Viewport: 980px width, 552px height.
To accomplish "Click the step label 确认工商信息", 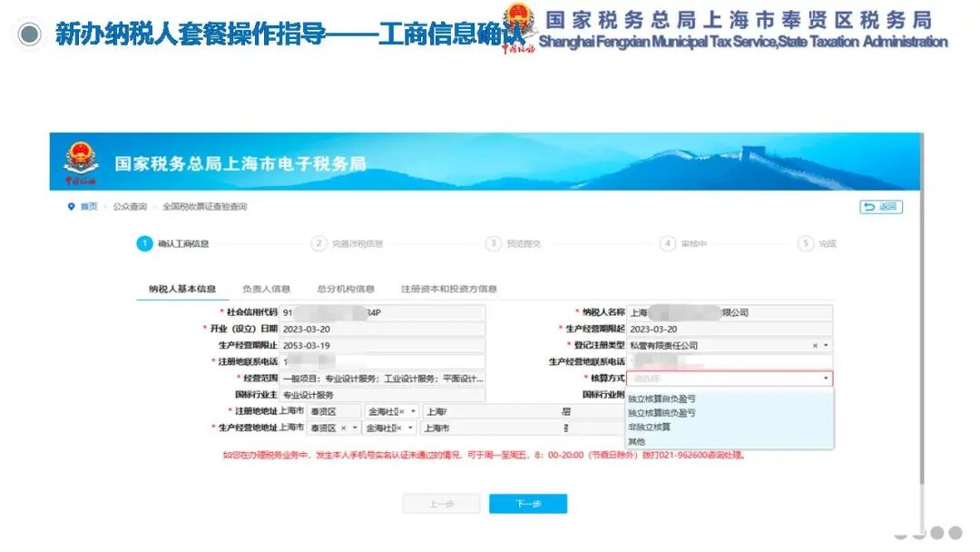I will pos(183,244).
